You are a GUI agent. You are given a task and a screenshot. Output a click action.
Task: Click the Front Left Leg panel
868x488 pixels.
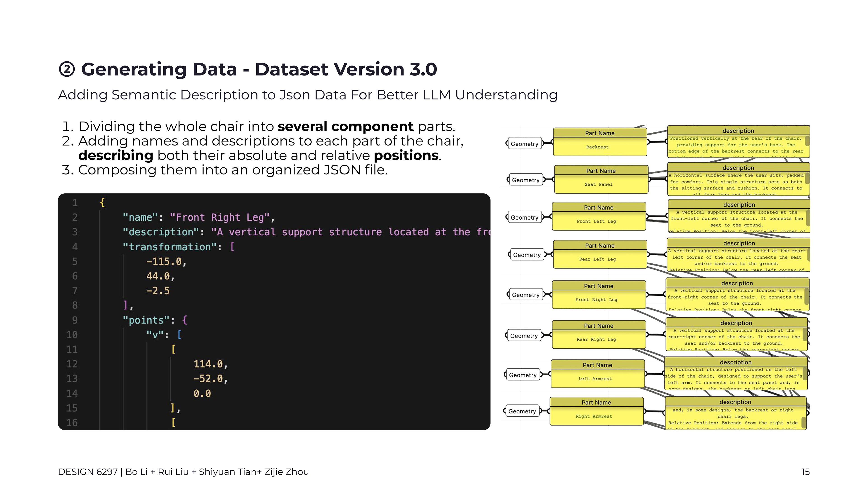pos(599,216)
